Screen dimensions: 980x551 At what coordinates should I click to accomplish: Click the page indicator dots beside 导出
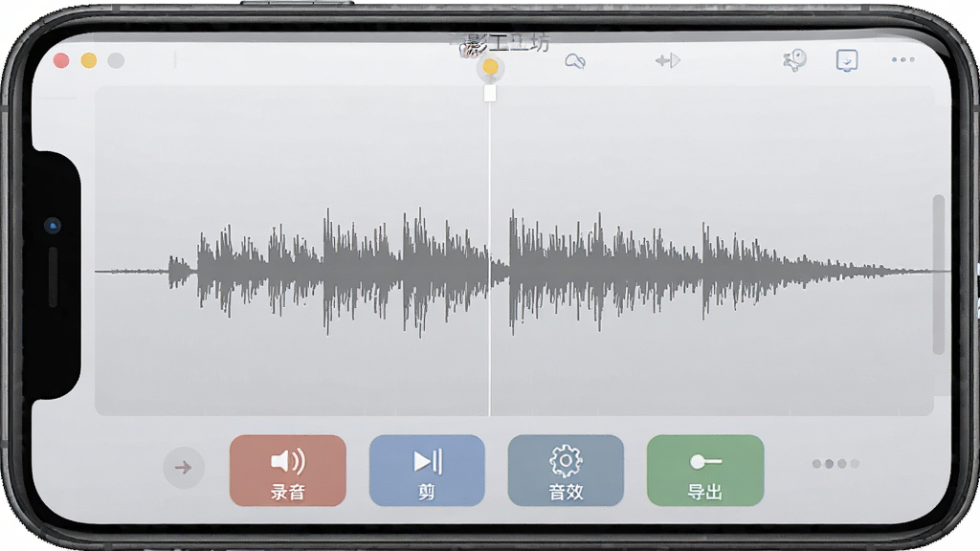pyautogui.click(x=835, y=464)
